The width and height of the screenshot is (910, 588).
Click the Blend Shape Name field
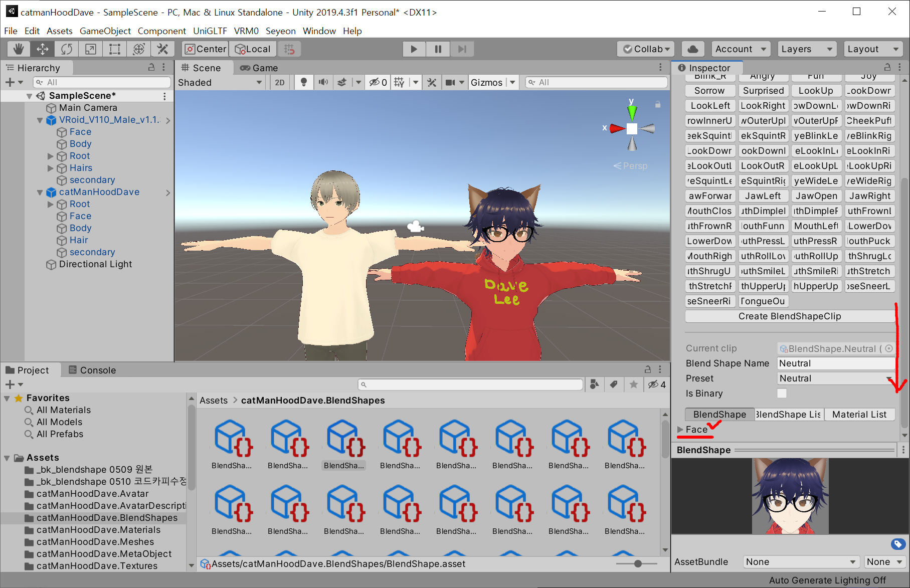(x=835, y=363)
